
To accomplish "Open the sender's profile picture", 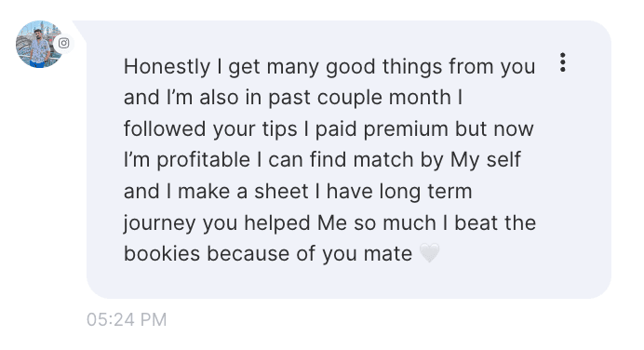I will click(x=39, y=44).
